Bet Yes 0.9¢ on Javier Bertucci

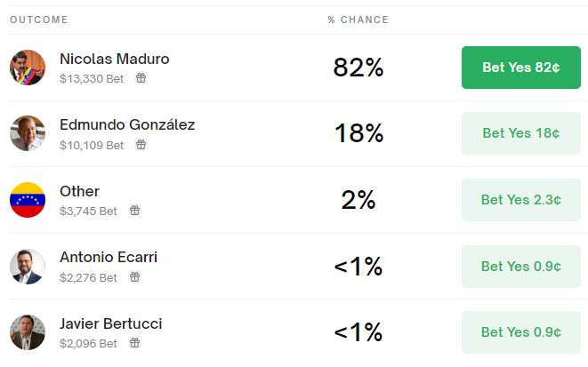[x=520, y=332]
